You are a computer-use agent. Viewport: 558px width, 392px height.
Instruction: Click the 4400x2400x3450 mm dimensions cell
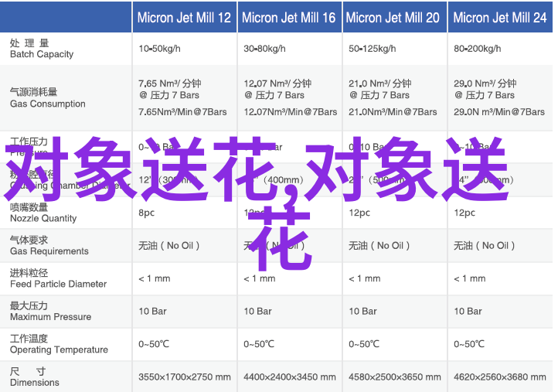(x=289, y=377)
